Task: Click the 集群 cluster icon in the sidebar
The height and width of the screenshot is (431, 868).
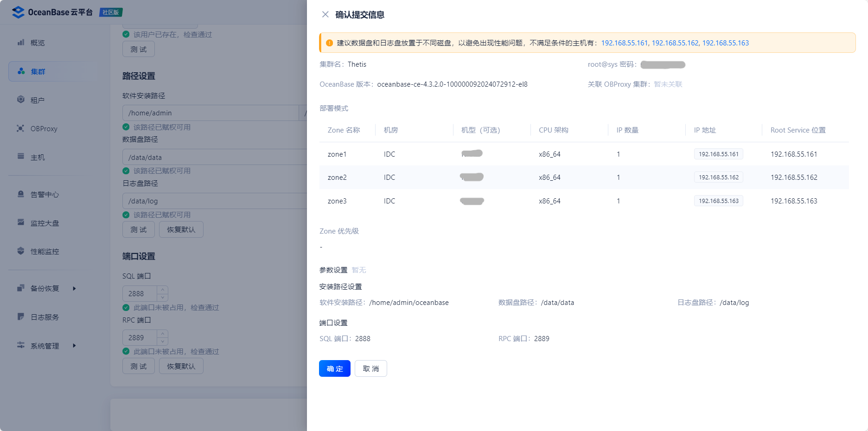Action: coord(21,71)
